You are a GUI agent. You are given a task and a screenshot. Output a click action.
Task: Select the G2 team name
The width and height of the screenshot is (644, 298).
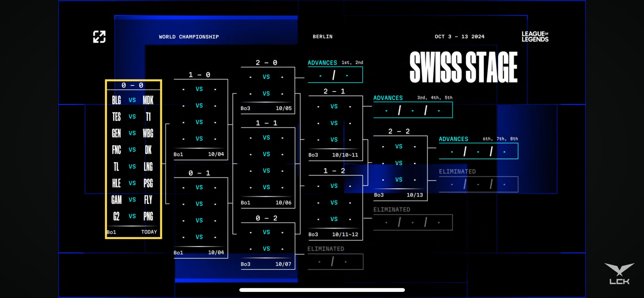pyautogui.click(x=116, y=216)
